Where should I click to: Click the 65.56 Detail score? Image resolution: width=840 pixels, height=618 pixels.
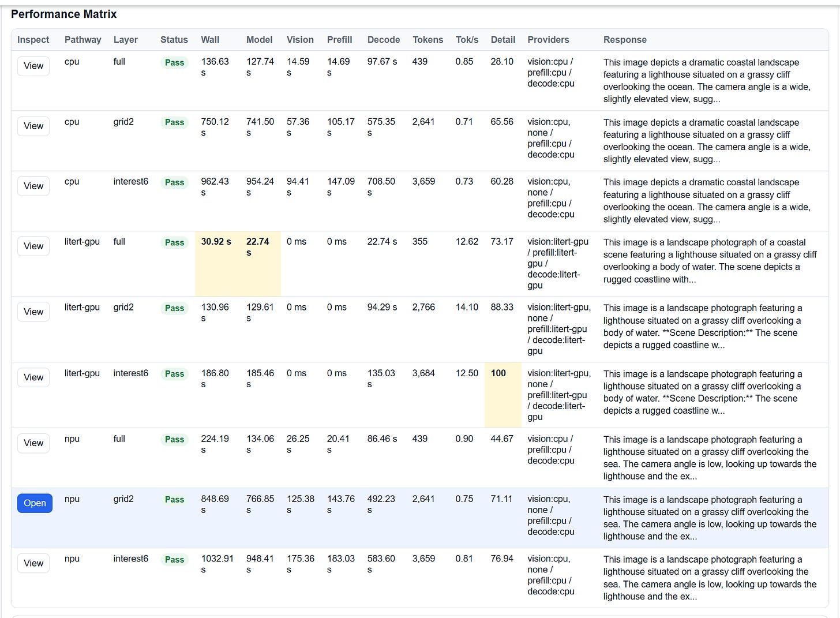click(502, 122)
